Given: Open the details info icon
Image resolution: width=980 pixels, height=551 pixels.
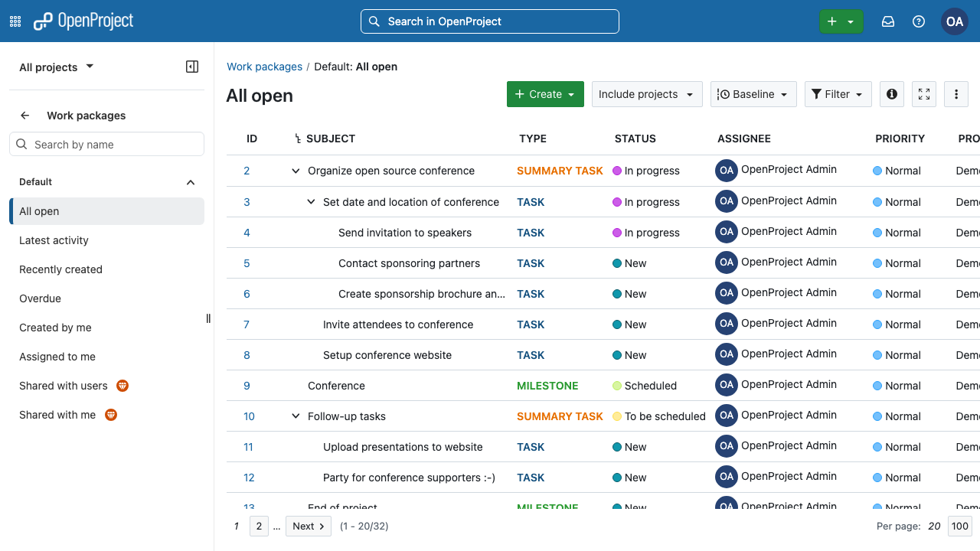Looking at the screenshot, I should 892,94.
